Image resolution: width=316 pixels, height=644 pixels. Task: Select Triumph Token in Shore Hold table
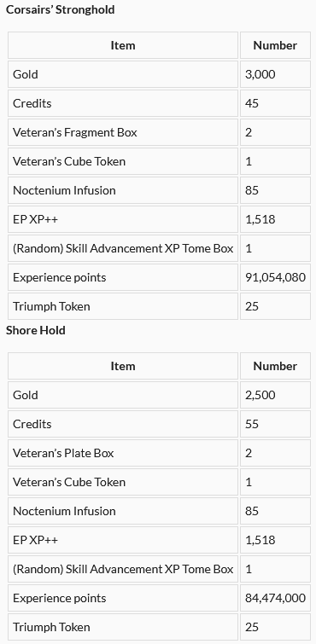pyautogui.click(x=123, y=627)
